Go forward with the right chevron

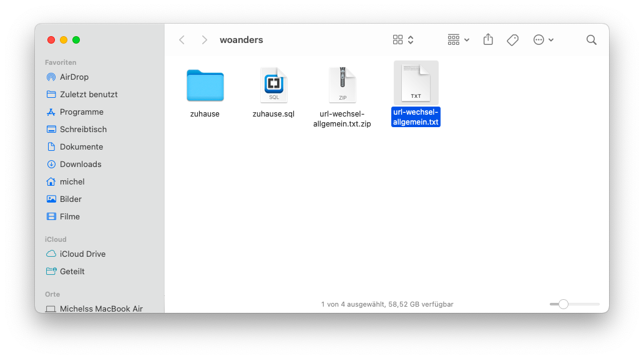(x=204, y=40)
